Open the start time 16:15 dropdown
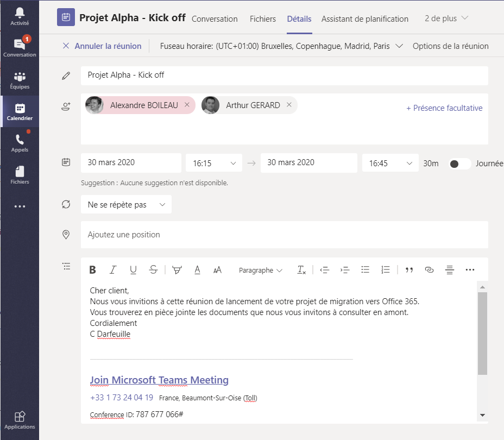The image size is (504, 440). (214, 163)
